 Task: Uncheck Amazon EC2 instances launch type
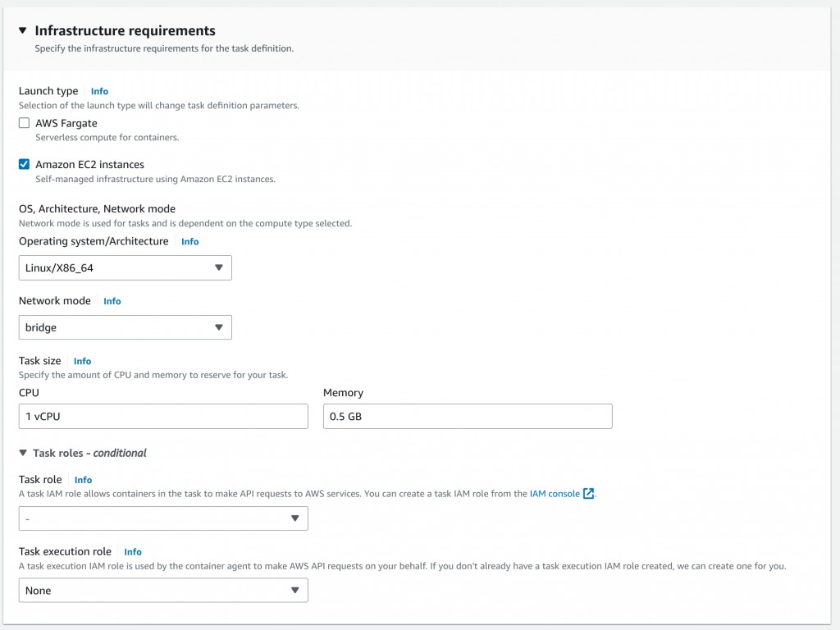(25, 164)
